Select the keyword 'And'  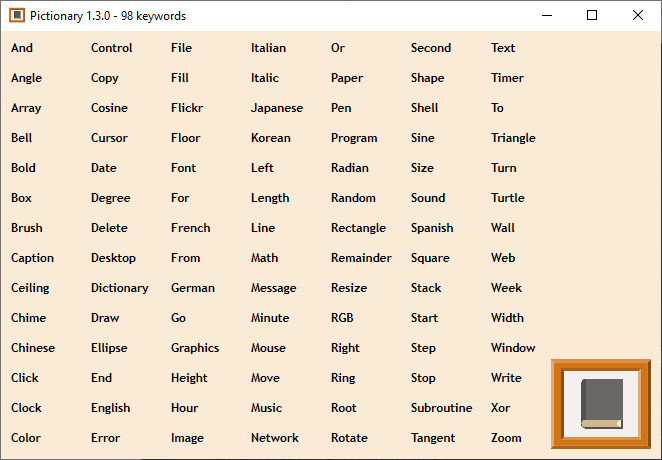pos(22,48)
